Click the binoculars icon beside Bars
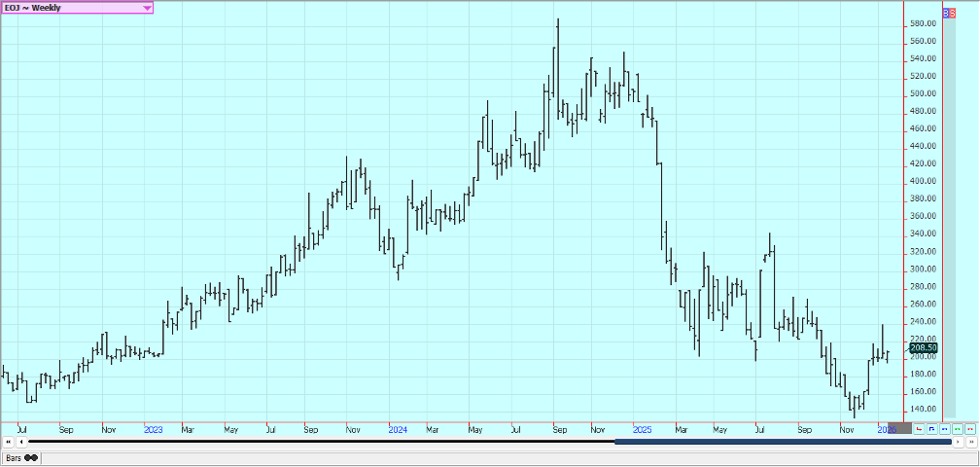The width and height of the screenshot is (980, 467). (31, 457)
